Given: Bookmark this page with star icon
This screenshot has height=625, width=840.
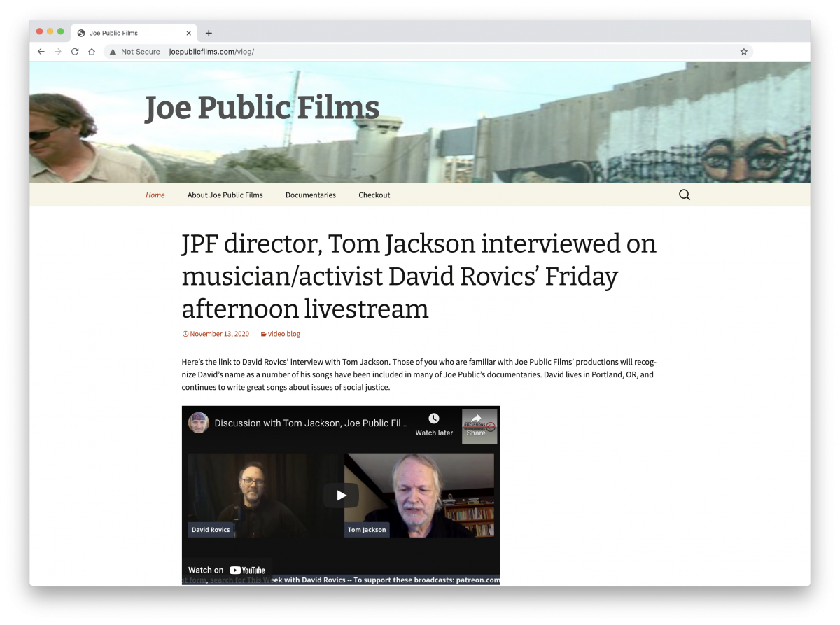Looking at the screenshot, I should (x=744, y=52).
